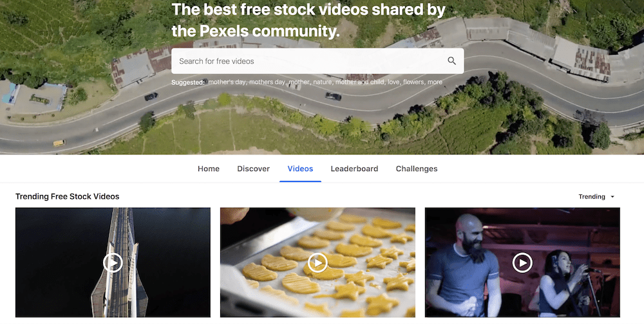Choose the "mother and child" suggestion
Viewport: 644px width, 325px height.
point(361,82)
